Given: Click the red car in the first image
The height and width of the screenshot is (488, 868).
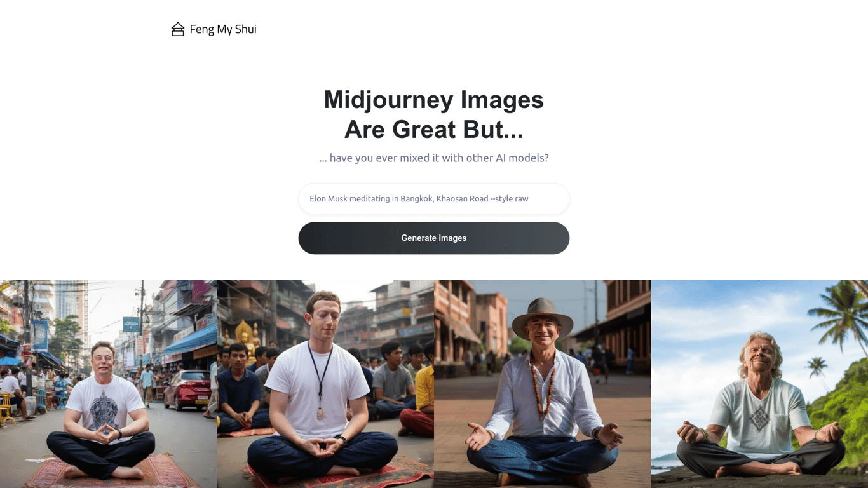Looking at the screenshot, I should [187, 390].
